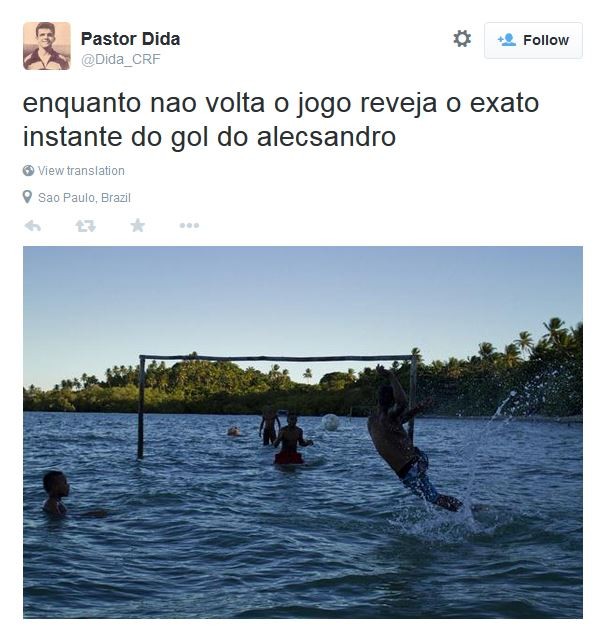Open the Sao Paulo, Brazil location link
The height and width of the screenshot is (629, 609).
click(84, 198)
